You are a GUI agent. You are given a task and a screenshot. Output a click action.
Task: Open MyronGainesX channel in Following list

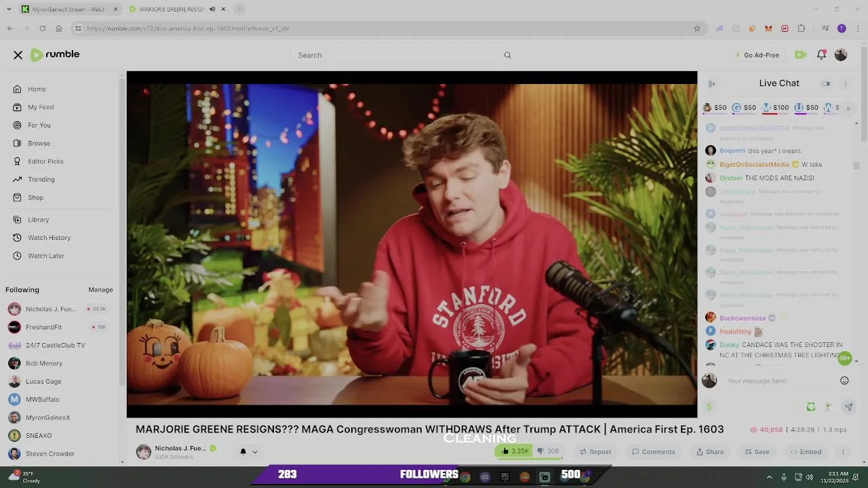(x=47, y=418)
